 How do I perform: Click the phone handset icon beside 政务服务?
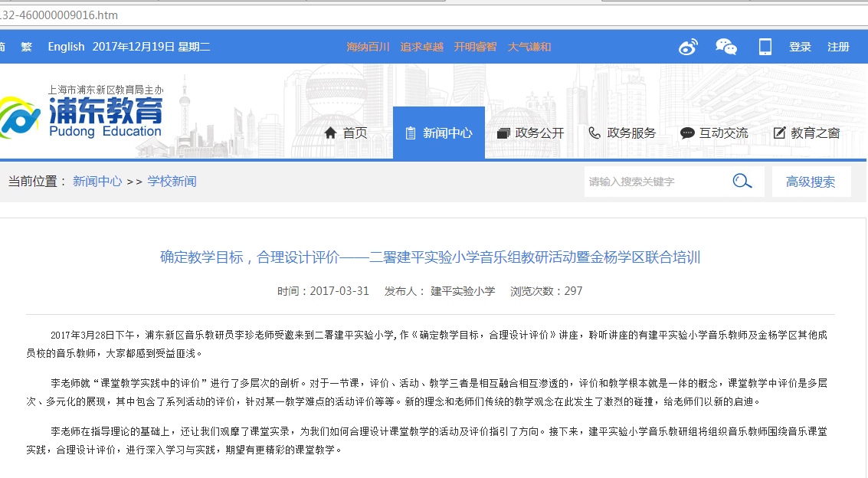coord(594,133)
